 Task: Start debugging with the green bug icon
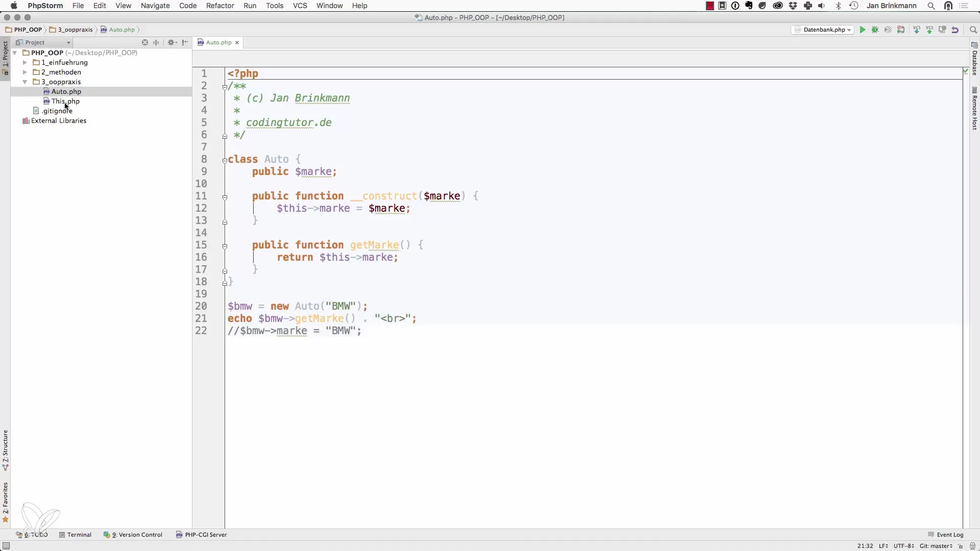[x=875, y=30]
